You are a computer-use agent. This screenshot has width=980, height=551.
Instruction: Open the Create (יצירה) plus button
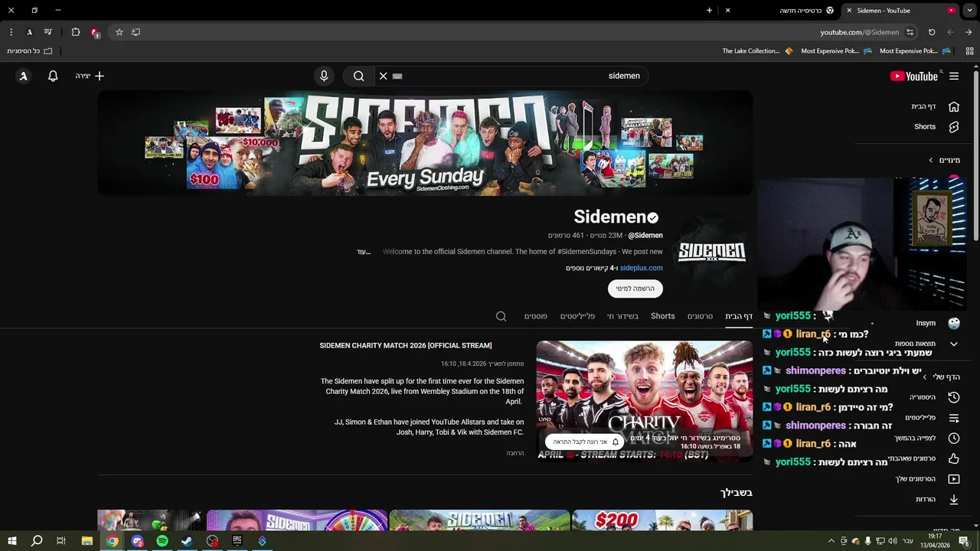(x=90, y=76)
